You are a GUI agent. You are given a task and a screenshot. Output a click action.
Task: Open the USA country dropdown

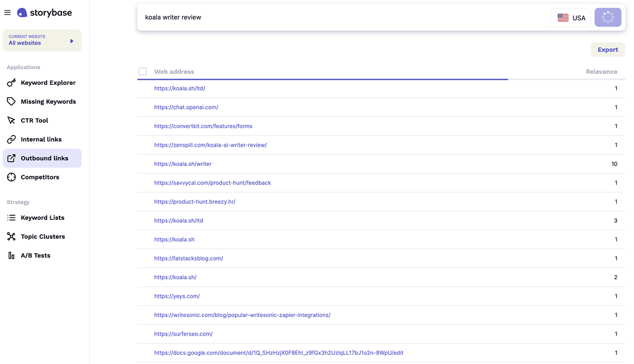[x=570, y=17]
